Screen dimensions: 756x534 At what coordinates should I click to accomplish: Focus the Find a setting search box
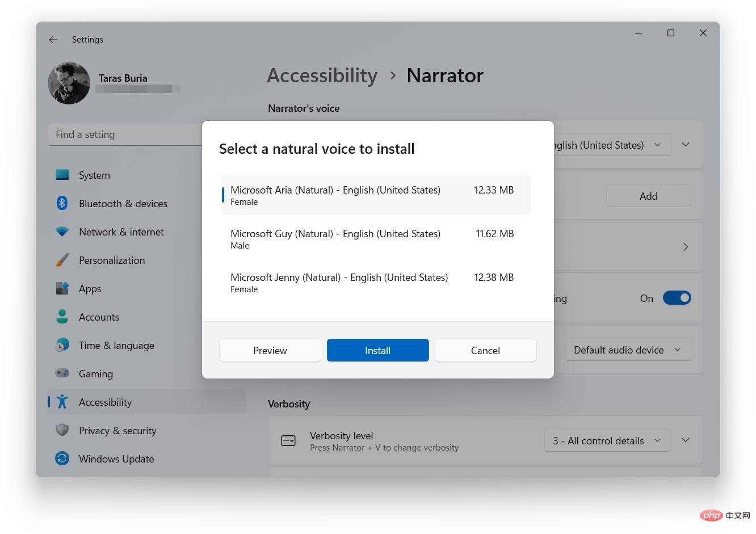[x=125, y=134]
